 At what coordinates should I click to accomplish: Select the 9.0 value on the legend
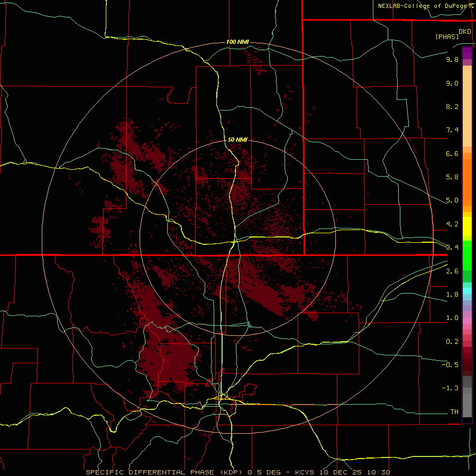coord(452,83)
